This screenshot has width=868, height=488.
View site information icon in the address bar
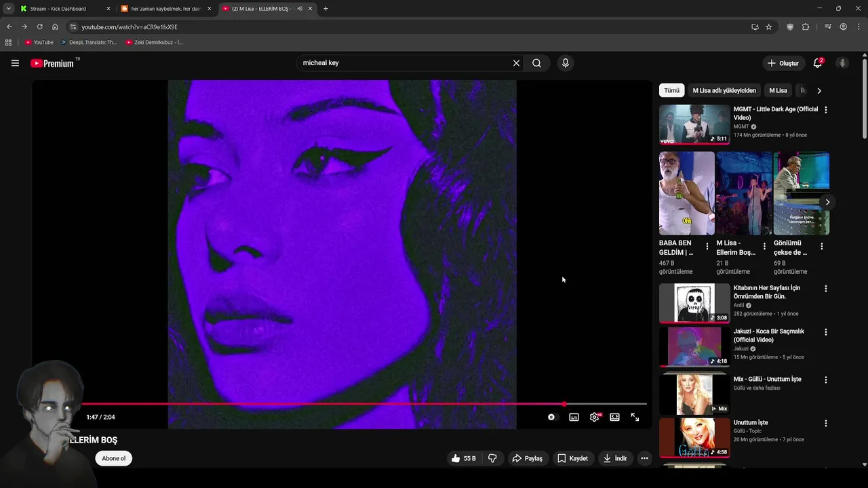pyautogui.click(x=73, y=27)
